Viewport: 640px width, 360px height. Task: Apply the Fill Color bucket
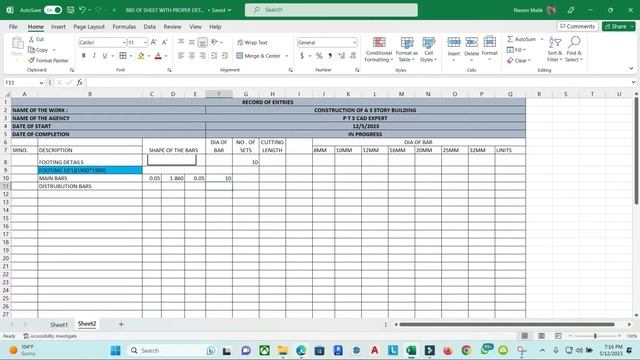pyautogui.click(x=141, y=56)
